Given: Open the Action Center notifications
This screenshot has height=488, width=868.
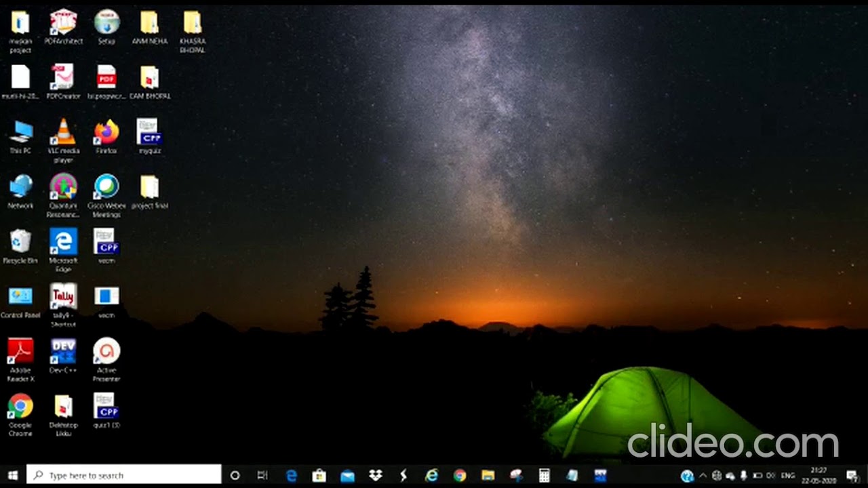Looking at the screenshot, I should (852, 475).
